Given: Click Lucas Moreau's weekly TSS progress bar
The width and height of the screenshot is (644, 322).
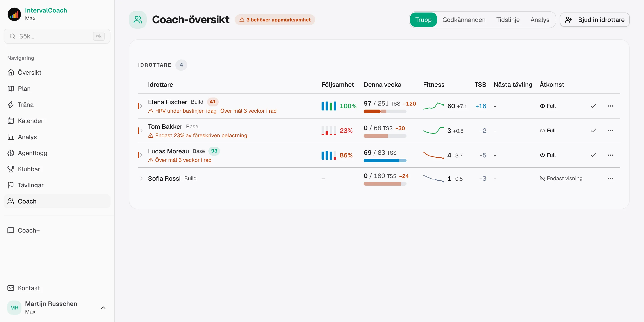Looking at the screenshot, I should click(385, 161).
